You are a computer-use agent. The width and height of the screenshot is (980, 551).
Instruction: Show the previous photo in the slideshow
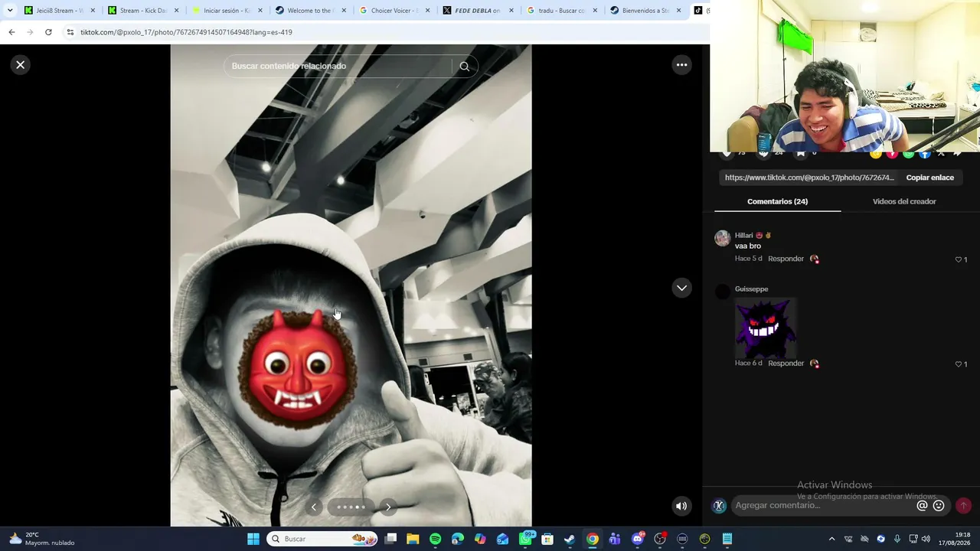(x=314, y=507)
